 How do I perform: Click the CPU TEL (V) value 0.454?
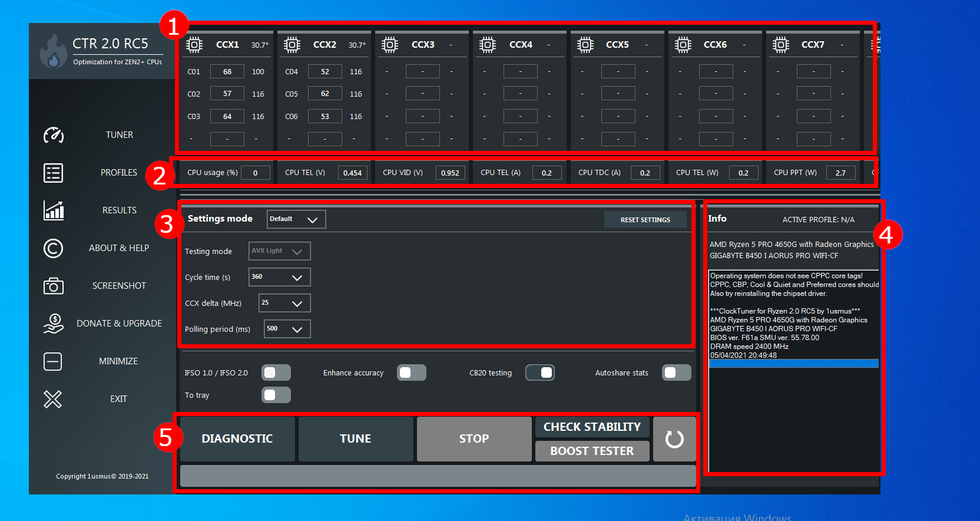coord(353,173)
